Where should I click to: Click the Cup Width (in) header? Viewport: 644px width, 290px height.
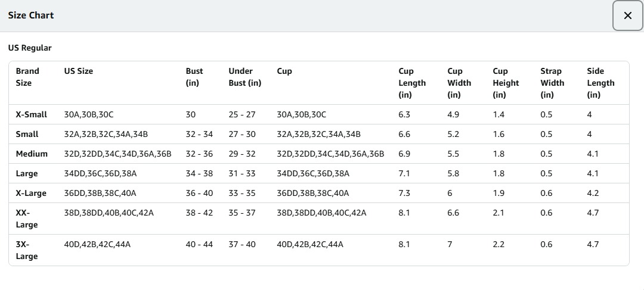click(459, 83)
